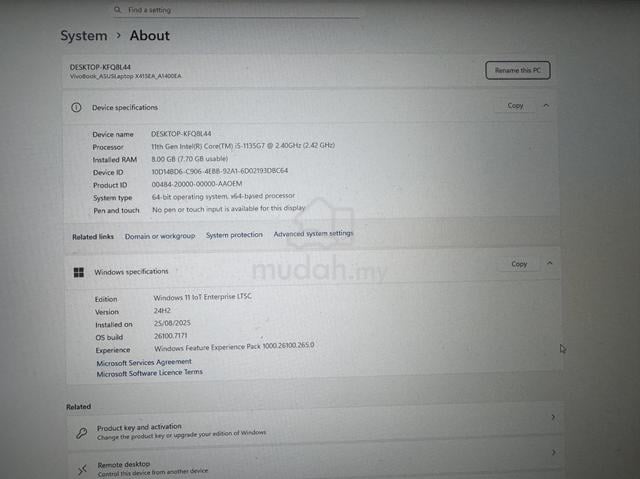Click chevron on Product key and activation row
The image size is (640, 479).
click(553, 417)
